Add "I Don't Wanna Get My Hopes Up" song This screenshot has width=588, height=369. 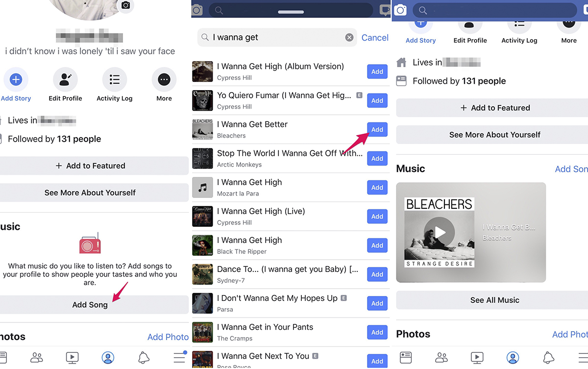tap(377, 303)
